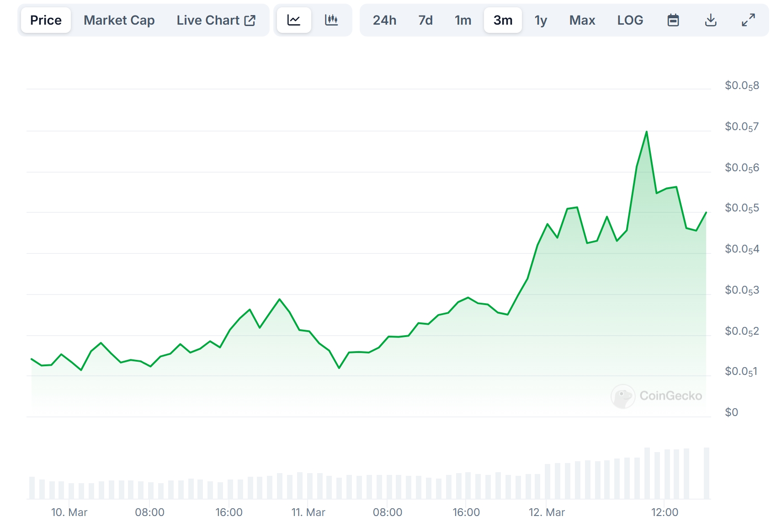Set time range to 1m
The width and height of the screenshot is (771, 532).
point(463,20)
